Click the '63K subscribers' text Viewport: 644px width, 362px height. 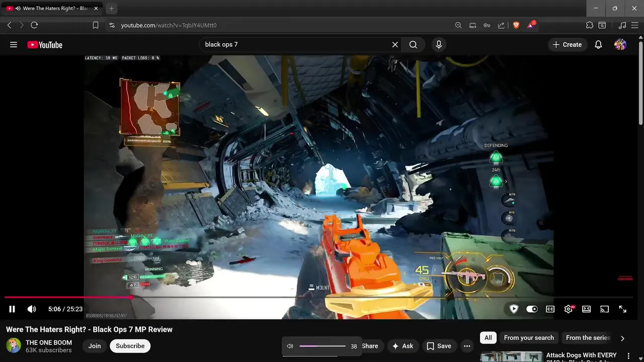[49, 350]
